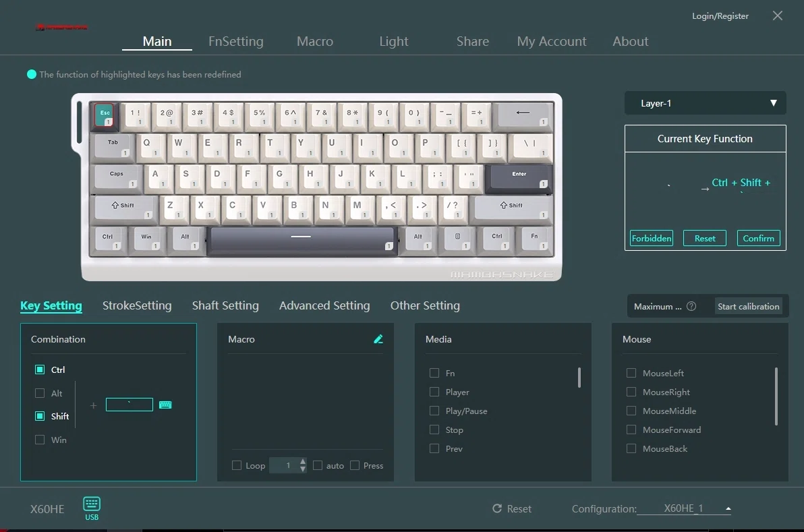Open the About tab
The width and height of the screenshot is (804, 532).
point(631,41)
